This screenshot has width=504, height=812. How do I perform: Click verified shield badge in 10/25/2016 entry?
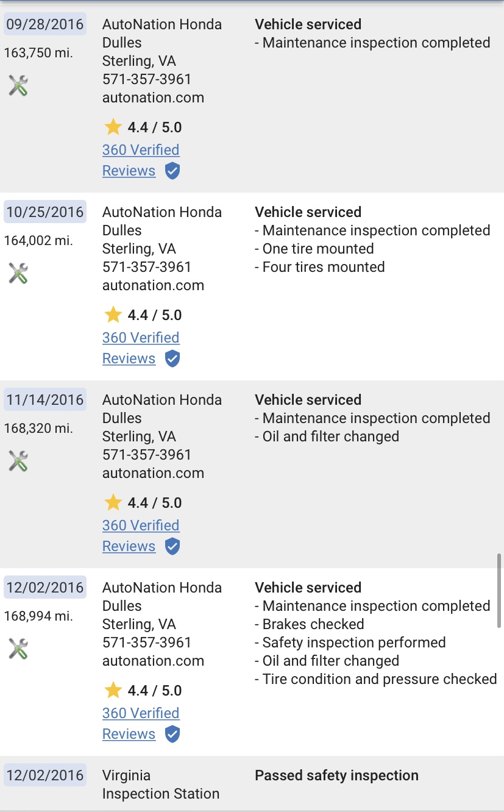pyautogui.click(x=172, y=359)
